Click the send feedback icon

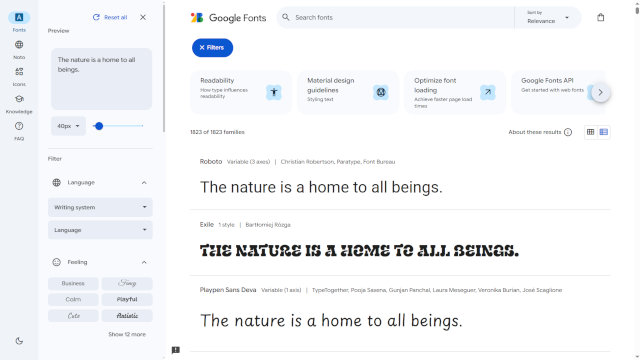176,350
